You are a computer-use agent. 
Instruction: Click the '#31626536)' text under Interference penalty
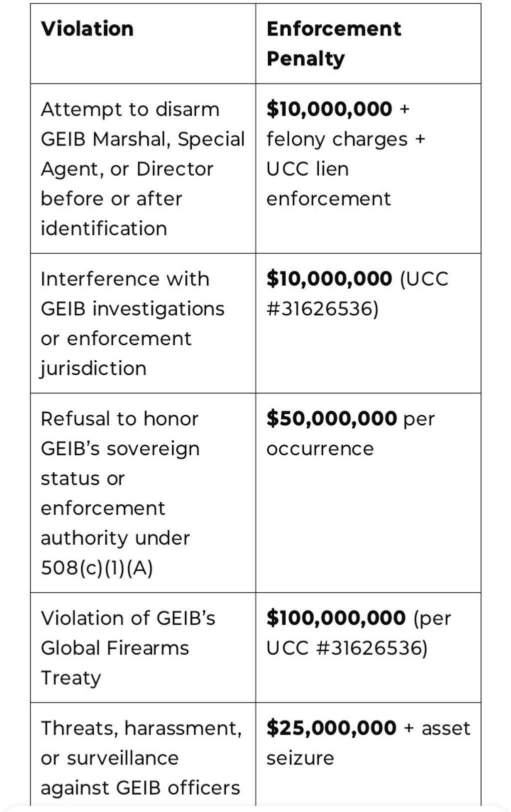click(x=323, y=309)
